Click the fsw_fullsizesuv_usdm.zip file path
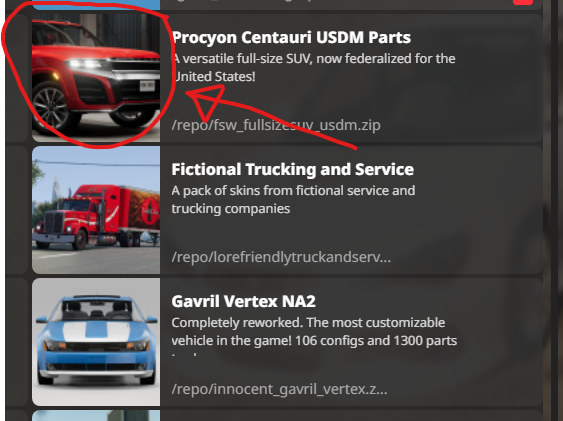This screenshot has width=563, height=421. tap(276, 125)
